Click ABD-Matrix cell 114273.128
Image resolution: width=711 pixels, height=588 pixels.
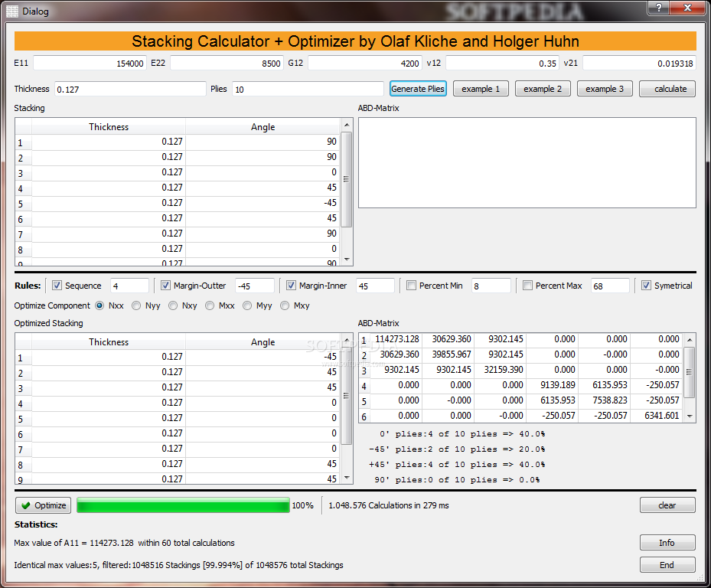(396, 339)
